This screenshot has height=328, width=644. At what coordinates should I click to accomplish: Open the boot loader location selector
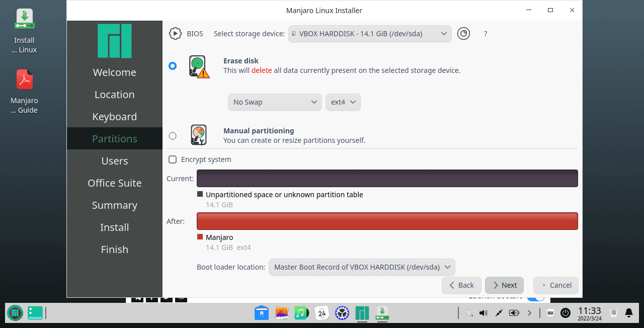point(361,267)
